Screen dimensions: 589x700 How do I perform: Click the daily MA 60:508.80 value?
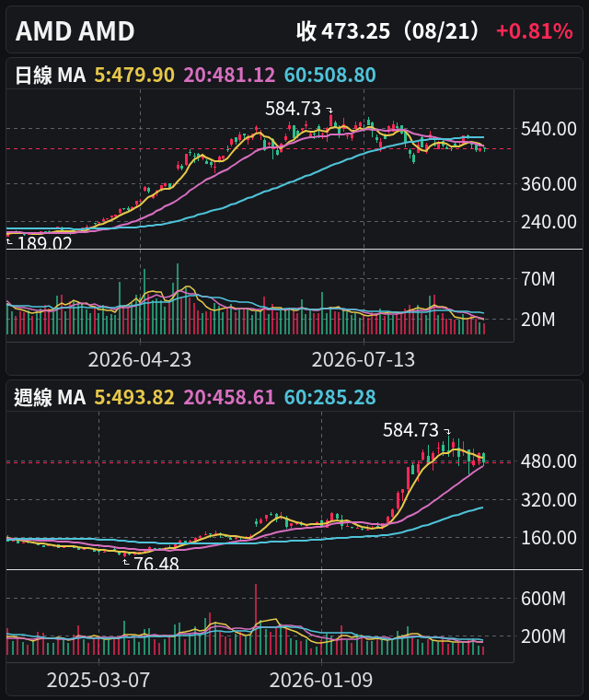329,75
